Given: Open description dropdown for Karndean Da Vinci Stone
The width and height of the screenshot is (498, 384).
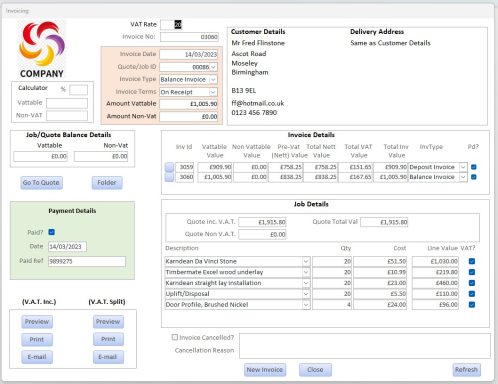Looking at the screenshot, I should pos(306,261).
